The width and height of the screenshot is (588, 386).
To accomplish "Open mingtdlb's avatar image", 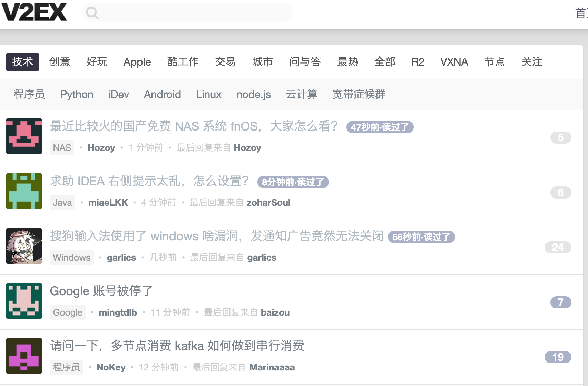I will tap(24, 301).
